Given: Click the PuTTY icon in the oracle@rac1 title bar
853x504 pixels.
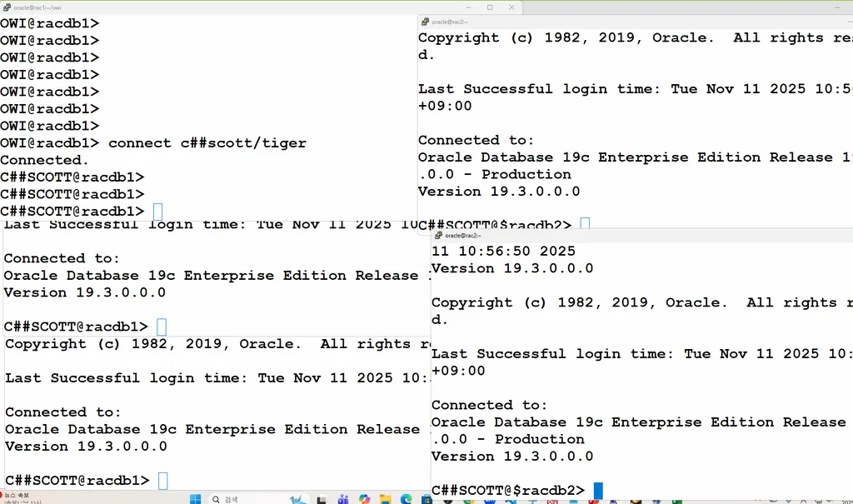Looking at the screenshot, I should tap(7, 7).
